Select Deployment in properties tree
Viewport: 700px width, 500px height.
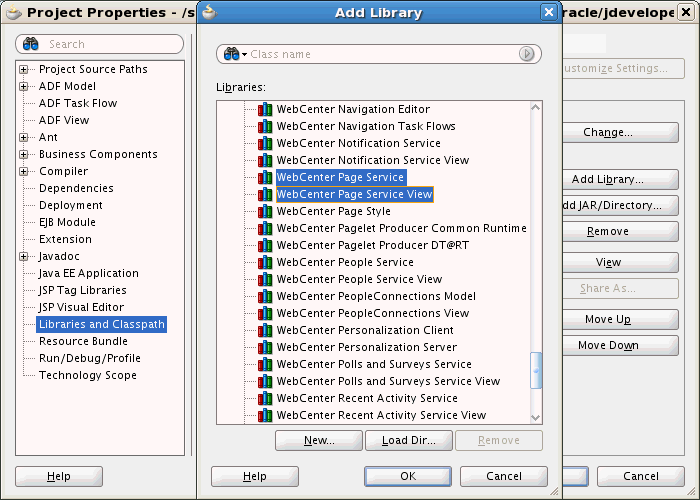click(x=71, y=205)
